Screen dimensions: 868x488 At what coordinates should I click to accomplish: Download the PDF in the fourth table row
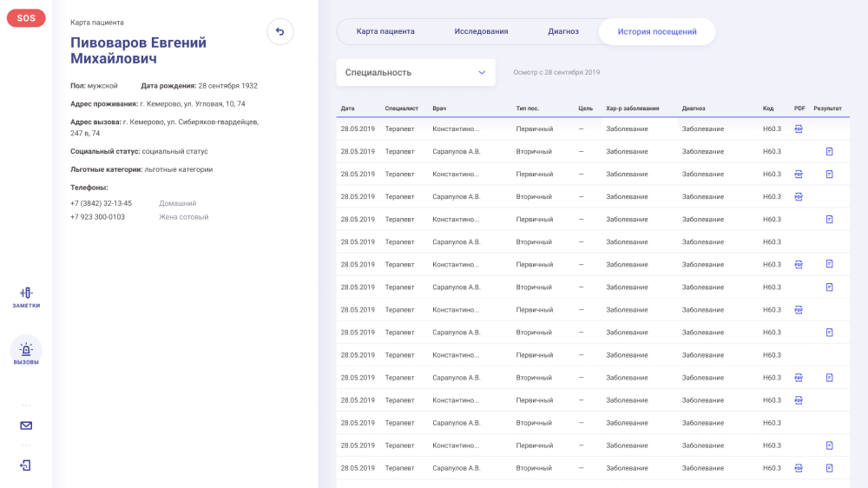click(x=799, y=196)
